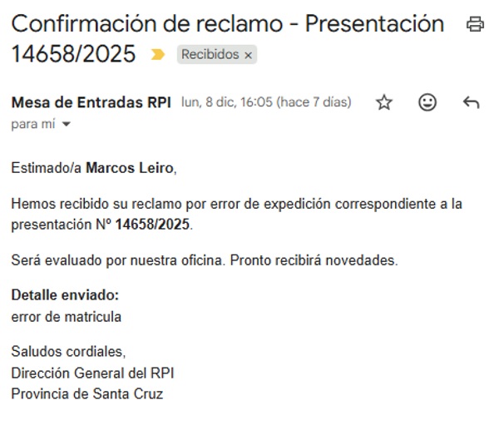Add an emoji reaction
This screenshot has width=504, height=445.
pos(427,102)
